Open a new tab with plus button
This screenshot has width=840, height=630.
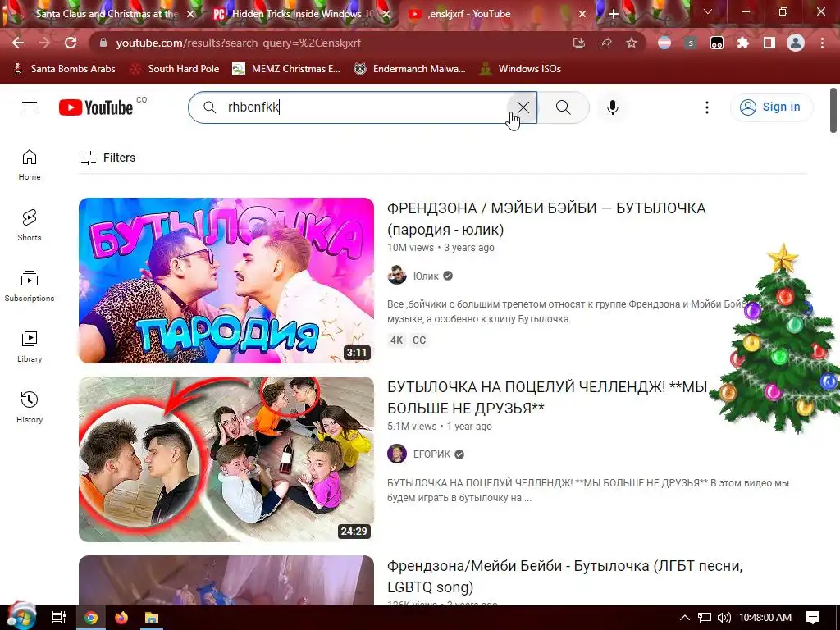pyautogui.click(x=614, y=14)
